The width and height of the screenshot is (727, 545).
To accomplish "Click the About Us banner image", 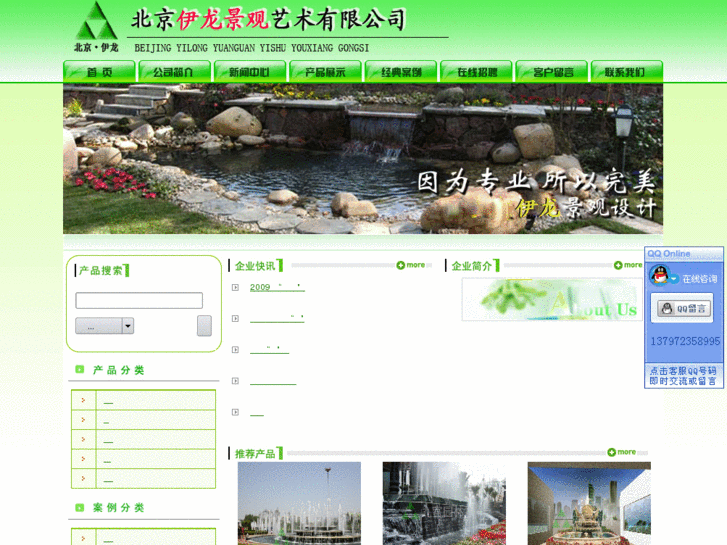I will 552,300.
